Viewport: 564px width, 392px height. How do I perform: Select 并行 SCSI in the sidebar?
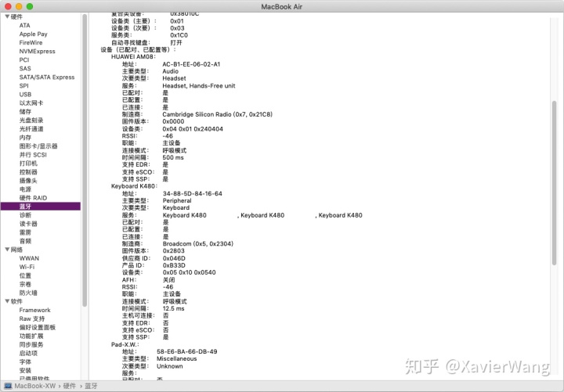33,154
